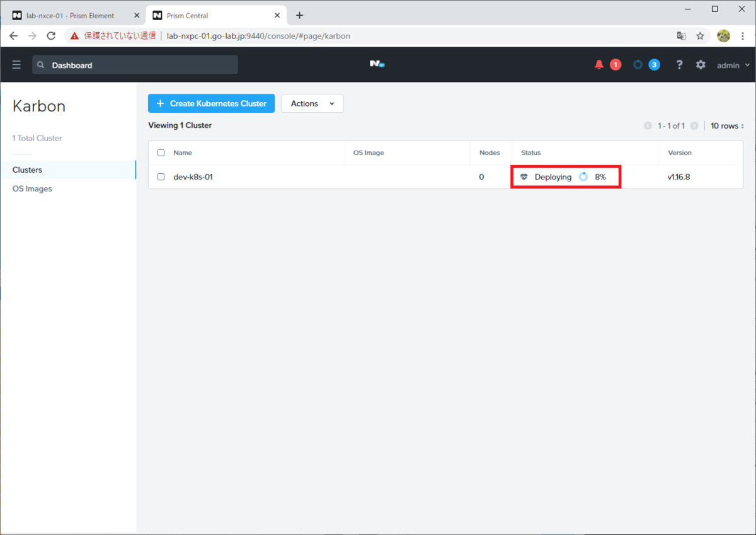The width and height of the screenshot is (756, 535).
Task: Open alerts bell icon
Action: point(599,65)
